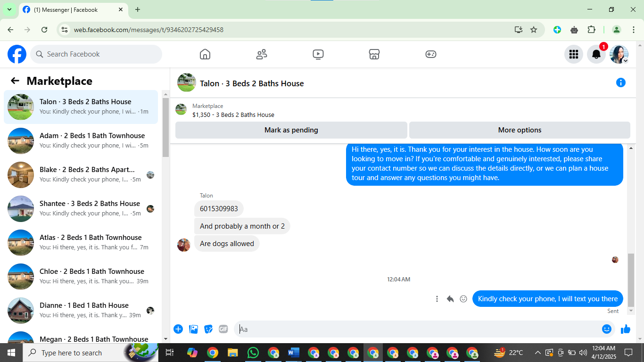Open Microsoft Word from the taskbar
Image resolution: width=644 pixels, height=362 pixels.
293,353
